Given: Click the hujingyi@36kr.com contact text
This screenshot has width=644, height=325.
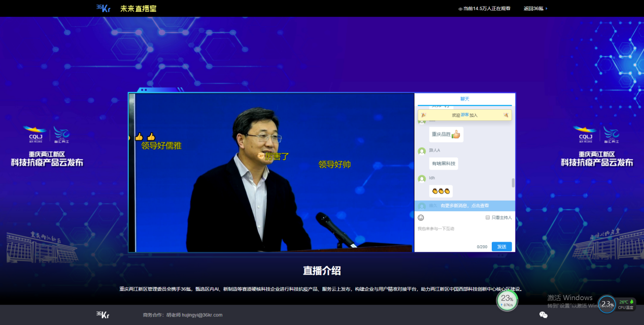Looking at the screenshot, I should pos(202,315).
